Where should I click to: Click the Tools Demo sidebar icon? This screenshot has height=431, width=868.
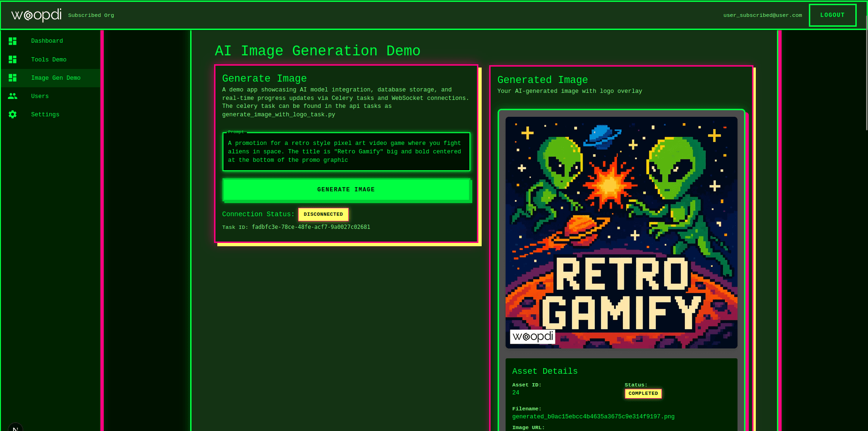[13, 60]
